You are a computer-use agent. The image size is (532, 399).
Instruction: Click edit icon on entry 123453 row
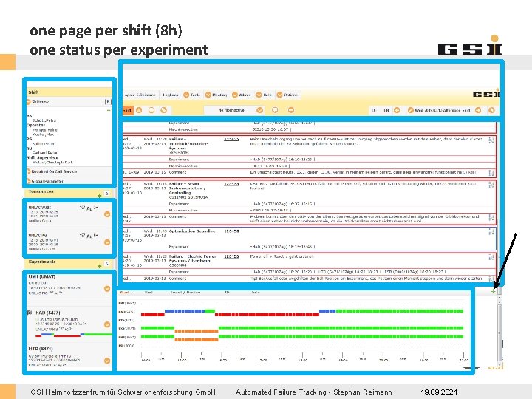click(x=491, y=257)
